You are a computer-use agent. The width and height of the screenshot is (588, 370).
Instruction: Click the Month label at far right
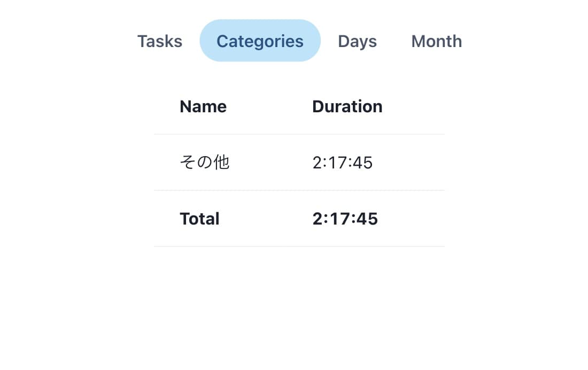click(436, 41)
